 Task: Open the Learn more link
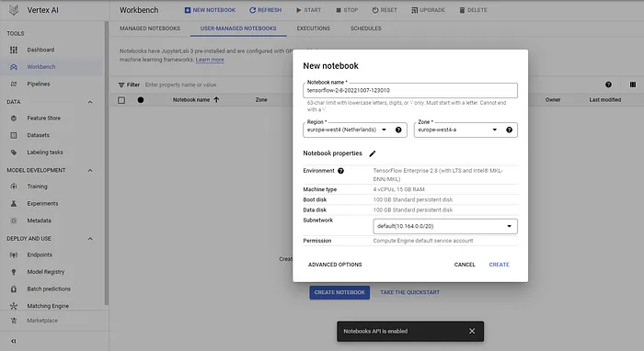pyautogui.click(x=210, y=60)
